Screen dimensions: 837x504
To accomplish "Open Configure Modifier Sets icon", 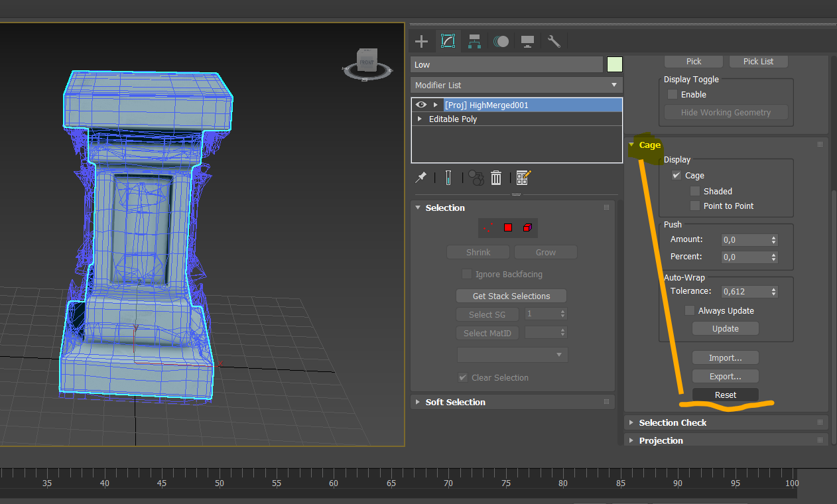I will click(523, 178).
